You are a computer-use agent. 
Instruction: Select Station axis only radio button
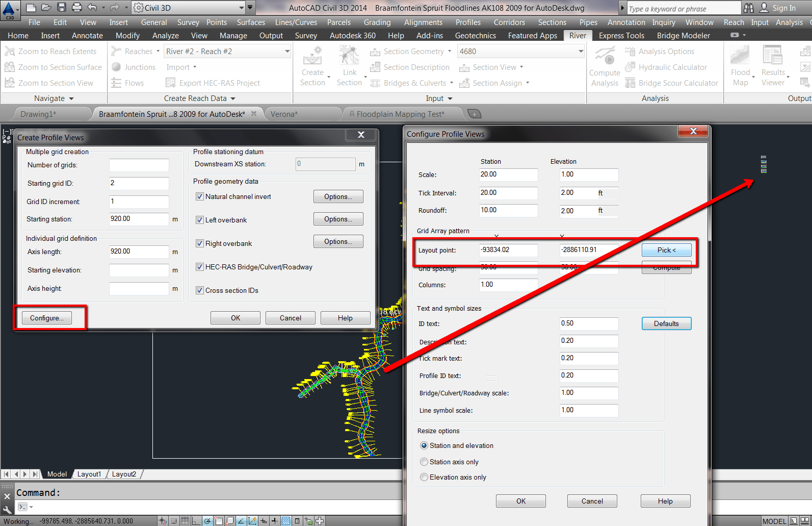pyautogui.click(x=424, y=462)
